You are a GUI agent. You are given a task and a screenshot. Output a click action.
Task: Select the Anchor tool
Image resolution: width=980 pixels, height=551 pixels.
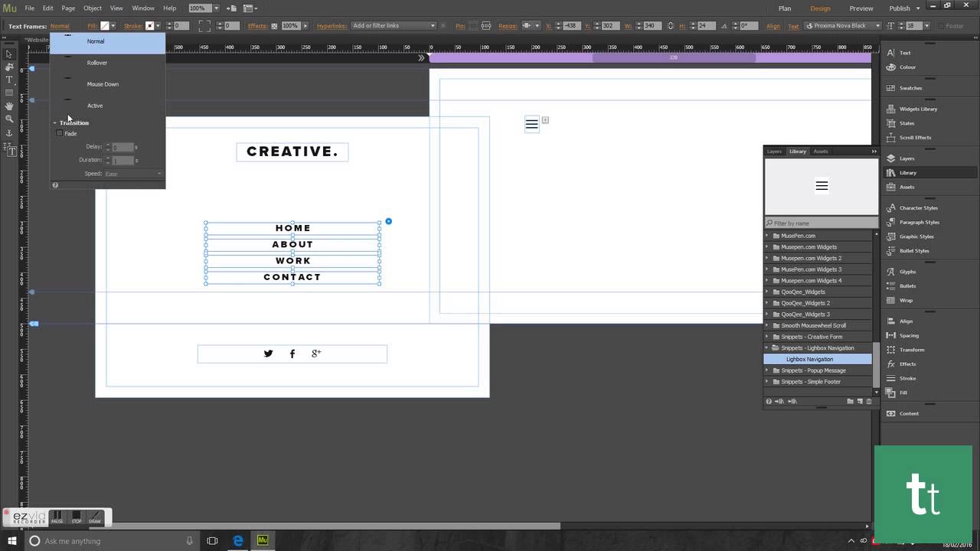9,132
